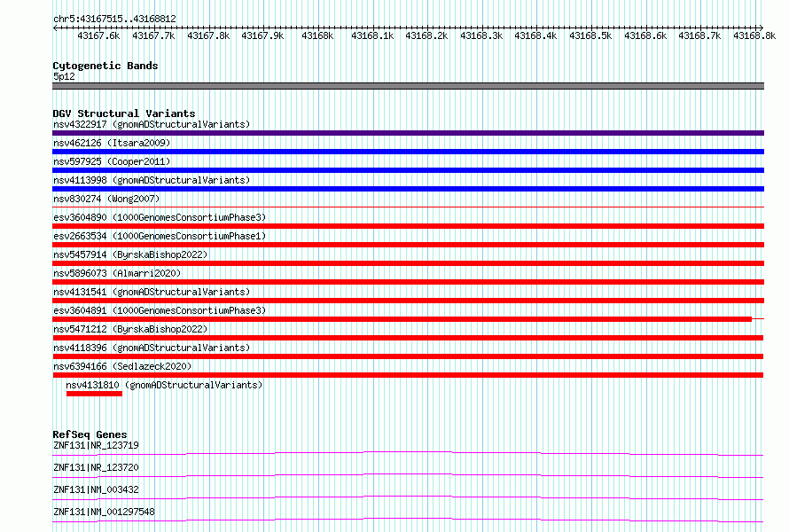Click the short red nsv4131810 variant bar

(94, 394)
